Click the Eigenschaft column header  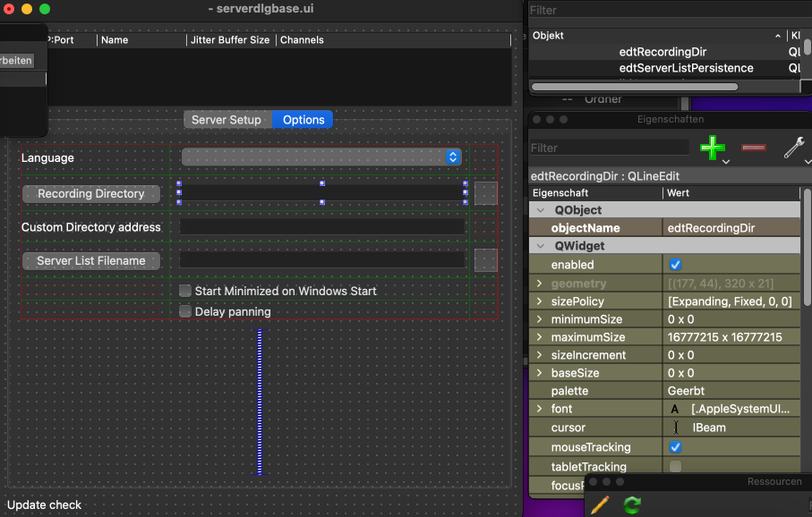pyautogui.click(x=595, y=193)
